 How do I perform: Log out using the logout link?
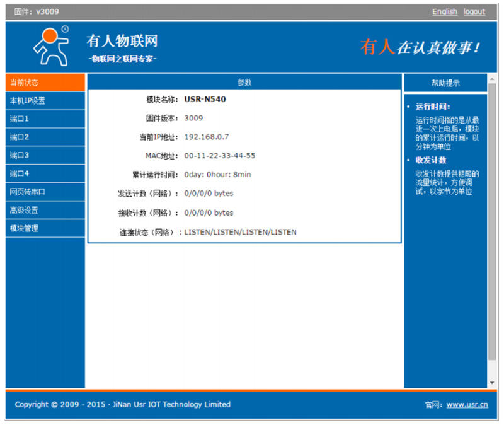click(x=474, y=11)
